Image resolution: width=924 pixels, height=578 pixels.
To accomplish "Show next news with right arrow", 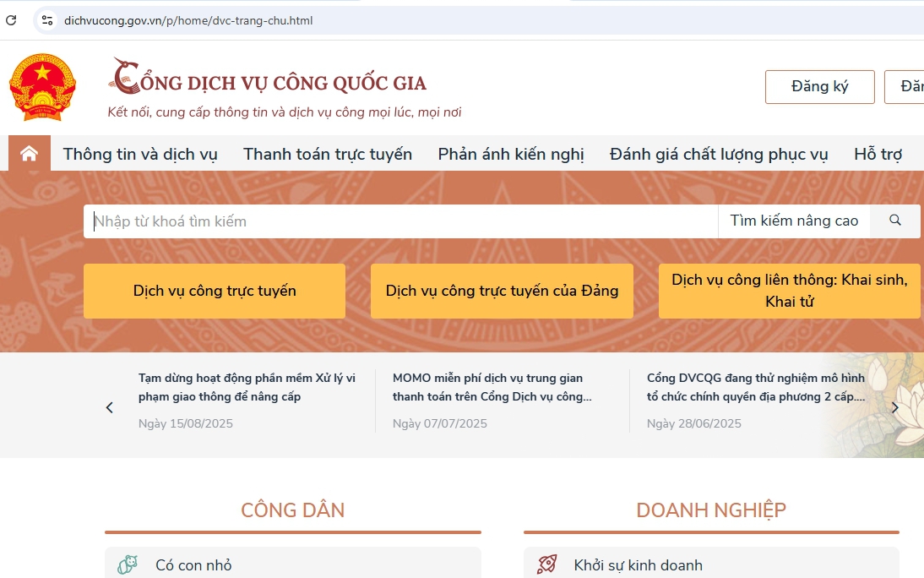I will click(895, 407).
